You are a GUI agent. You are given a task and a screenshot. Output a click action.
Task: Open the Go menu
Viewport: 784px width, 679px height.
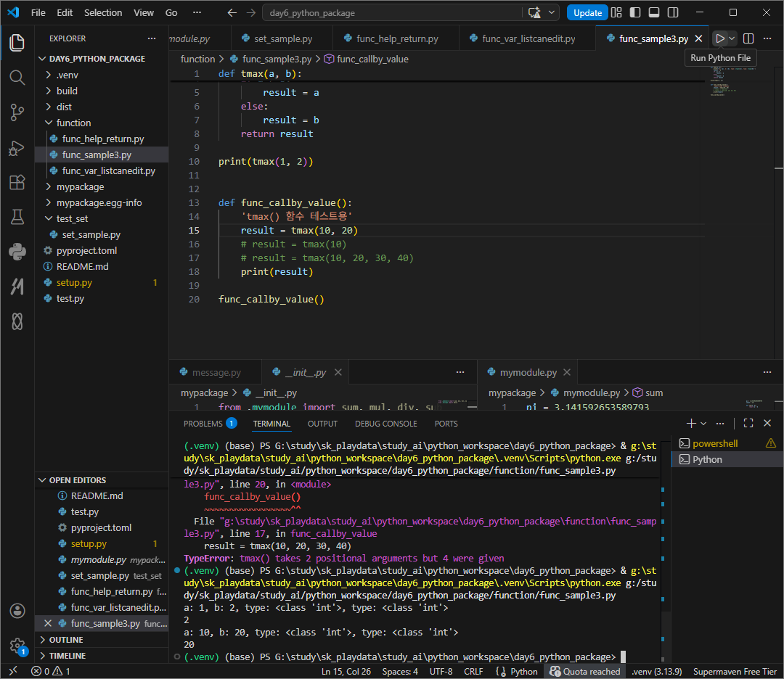[x=171, y=12]
